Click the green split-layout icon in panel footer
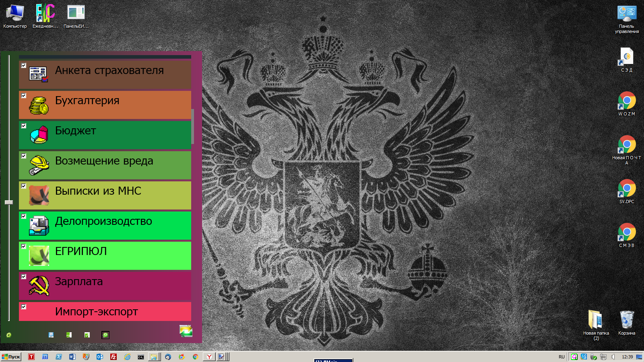Viewport: 644px width, 362px height. (x=69, y=335)
